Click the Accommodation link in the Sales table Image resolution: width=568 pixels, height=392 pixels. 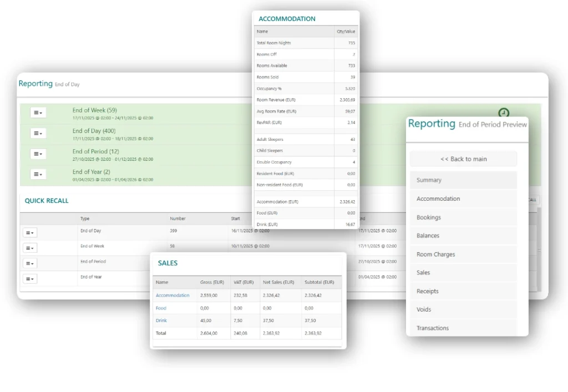pos(173,296)
